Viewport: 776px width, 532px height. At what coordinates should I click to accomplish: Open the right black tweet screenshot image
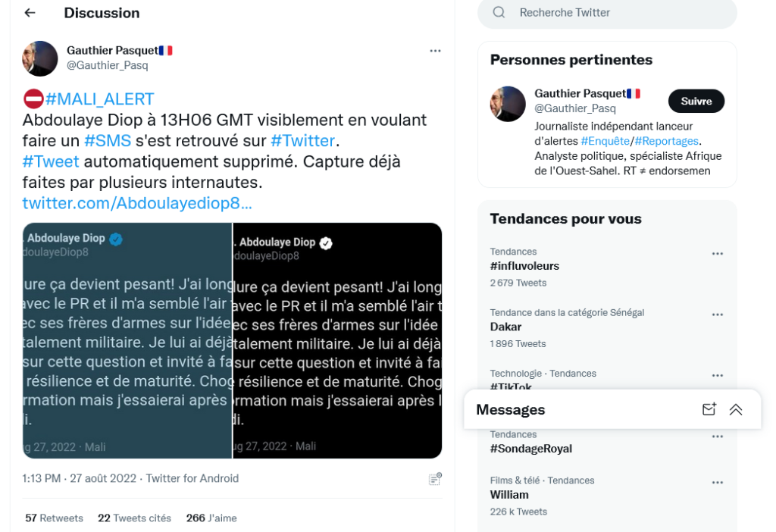tap(337, 340)
